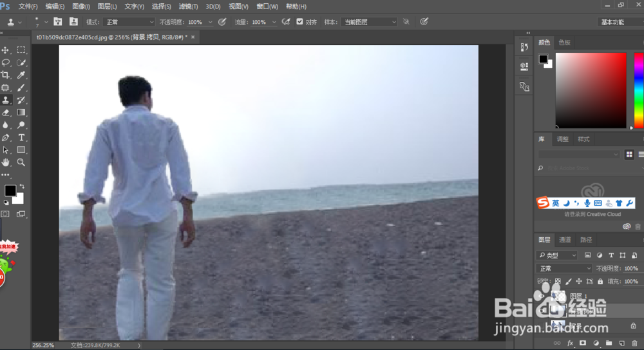This screenshot has height=350, width=644.
Task: Select the Horizontal Type tool
Action: coord(21,138)
